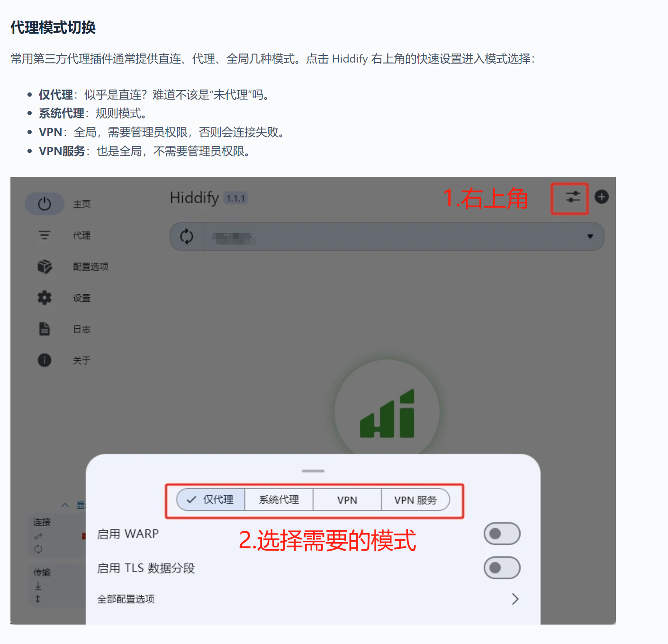Screen dimensions: 668x644
Task: Click the logs document icon
Action: point(45,329)
